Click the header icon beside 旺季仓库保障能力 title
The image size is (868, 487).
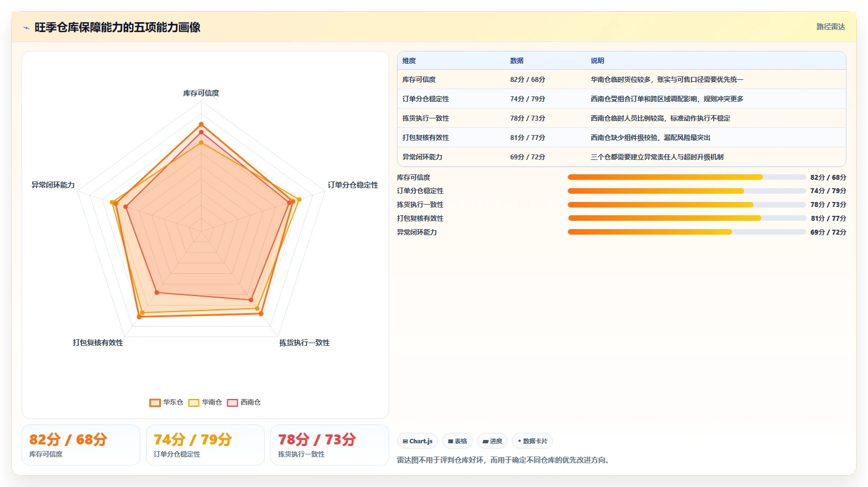pyautogui.click(x=26, y=28)
